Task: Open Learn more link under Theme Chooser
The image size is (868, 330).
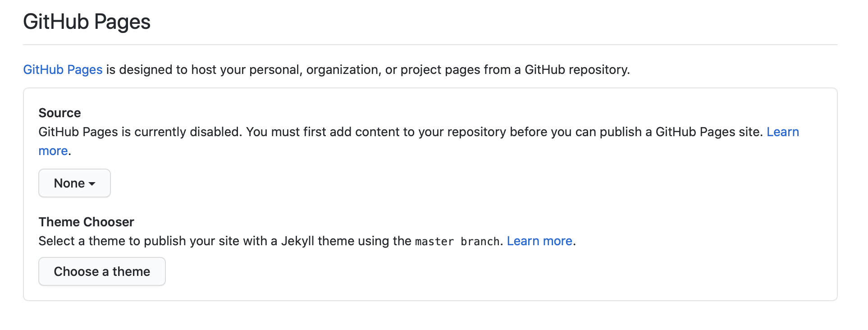Action: [539, 241]
